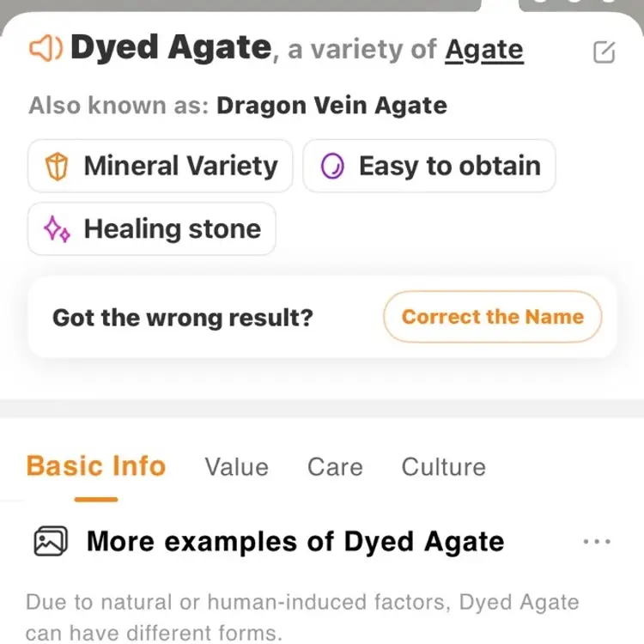The image size is (644, 644).
Task: Tap the sparkle icon on Healing stone
Action: coord(57,229)
